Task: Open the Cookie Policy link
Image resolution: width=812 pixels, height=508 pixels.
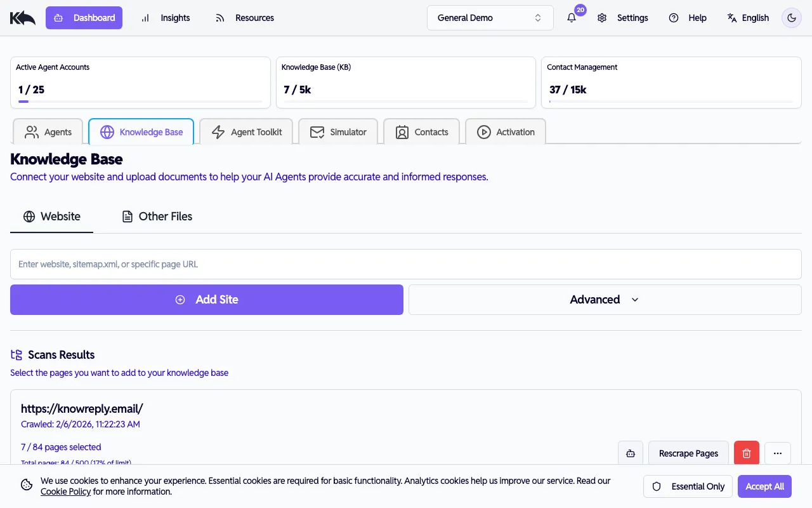Action: click(65, 491)
